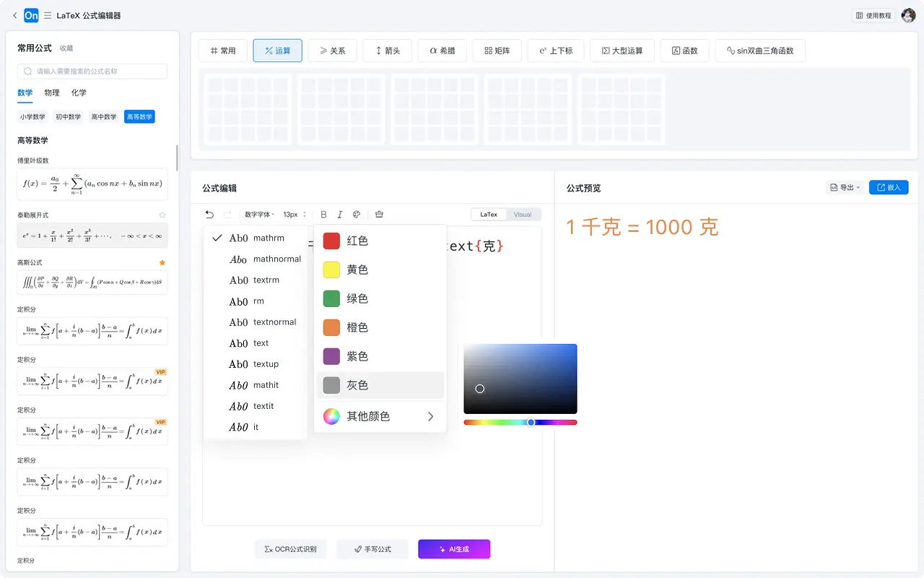
Task: Open the user avatar profile
Action: point(908,15)
